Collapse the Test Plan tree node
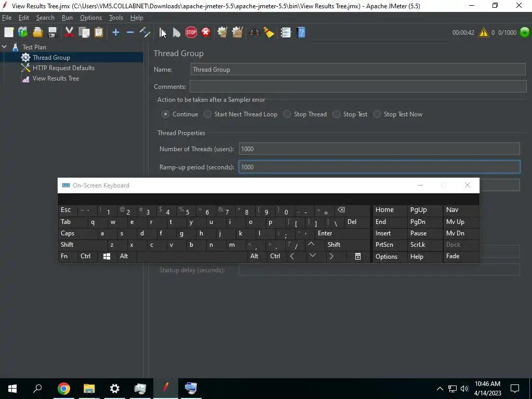532x399 pixels. [4, 47]
